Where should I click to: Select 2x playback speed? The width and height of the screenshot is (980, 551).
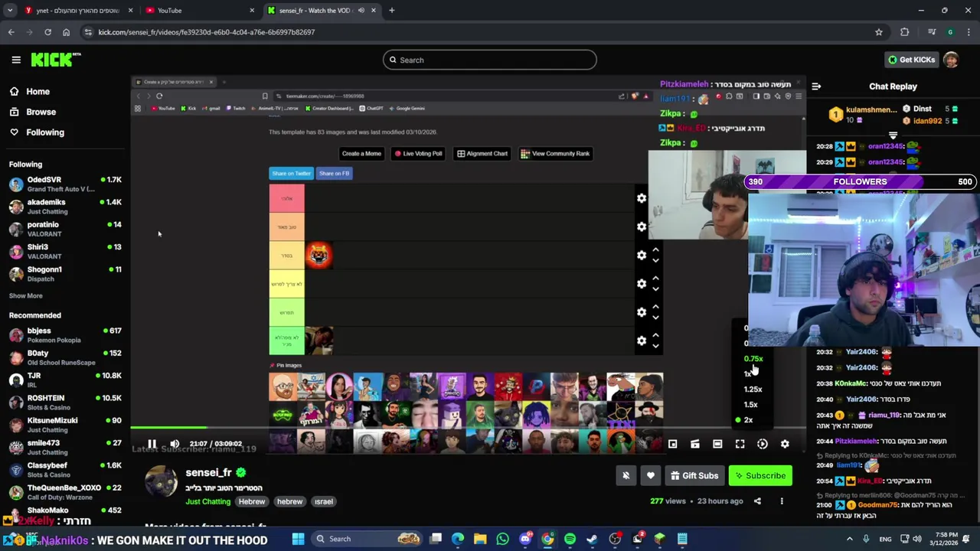coord(748,419)
